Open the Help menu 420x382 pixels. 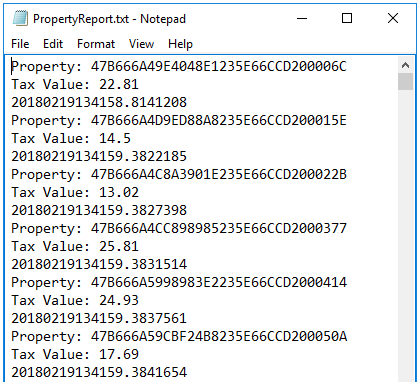(180, 44)
